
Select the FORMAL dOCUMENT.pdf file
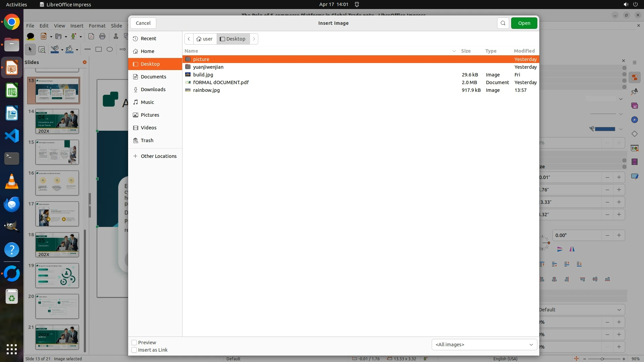(x=221, y=82)
